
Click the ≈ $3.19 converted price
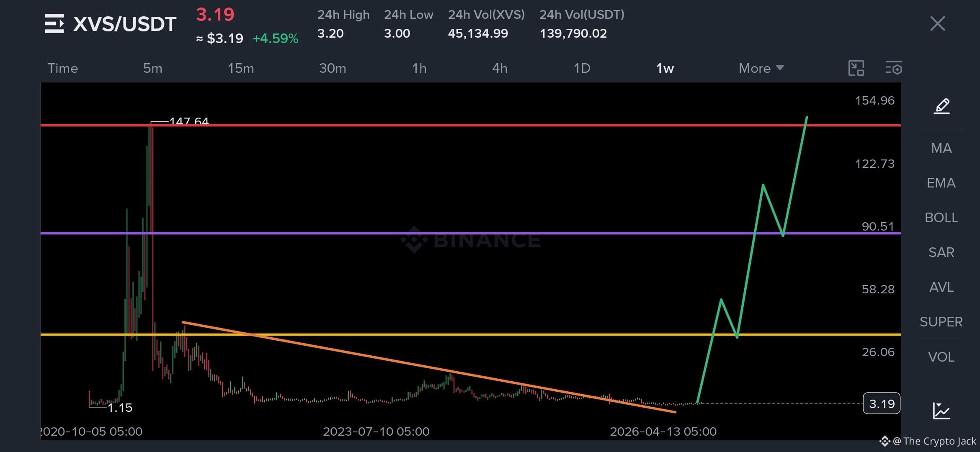219,39
